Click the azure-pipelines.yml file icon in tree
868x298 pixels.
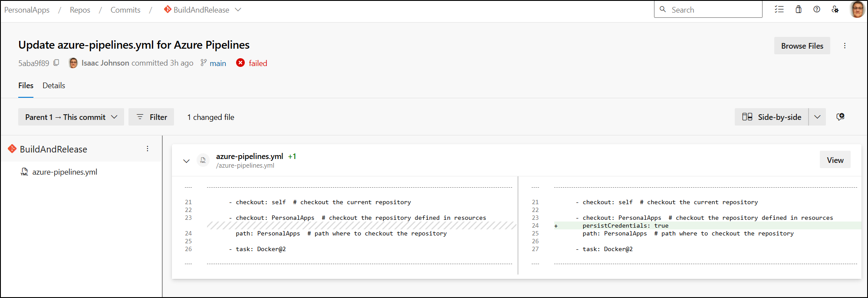pos(24,172)
